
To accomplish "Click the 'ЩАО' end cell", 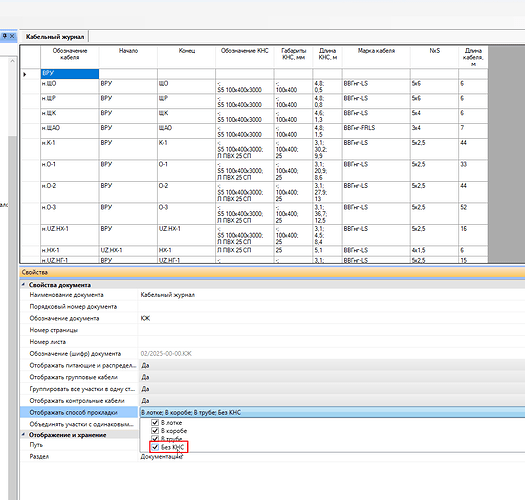I will pos(186,131).
